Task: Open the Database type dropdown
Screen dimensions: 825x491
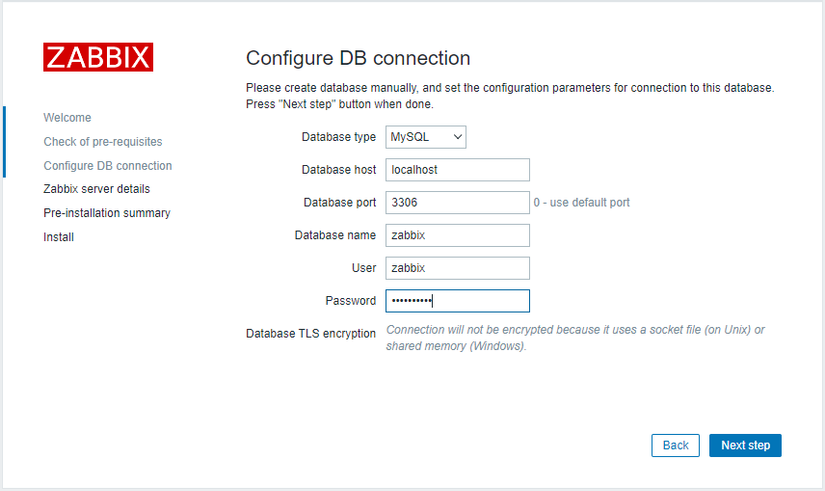Action: pos(426,137)
